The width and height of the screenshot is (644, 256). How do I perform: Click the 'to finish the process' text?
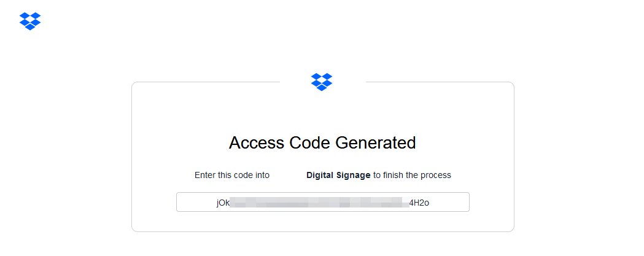pyautogui.click(x=412, y=175)
